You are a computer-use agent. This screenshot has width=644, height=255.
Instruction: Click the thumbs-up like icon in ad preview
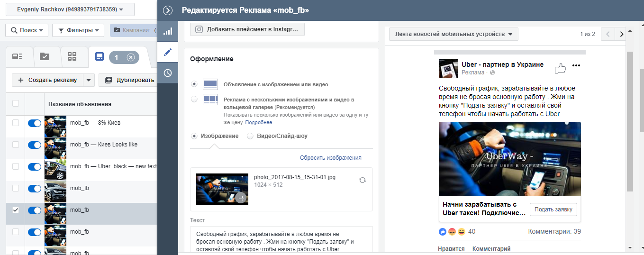[x=560, y=68]
